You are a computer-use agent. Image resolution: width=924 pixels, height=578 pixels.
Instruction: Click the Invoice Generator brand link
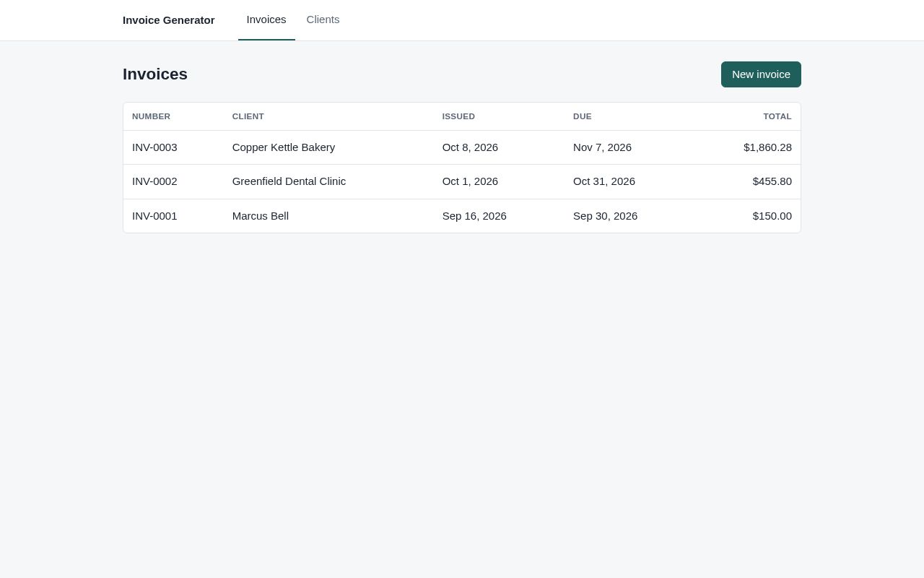tap(169, 20)
